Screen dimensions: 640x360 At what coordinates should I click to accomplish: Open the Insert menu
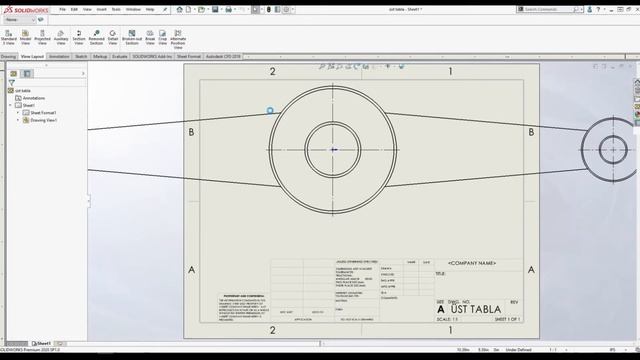[x=102, y=9]
